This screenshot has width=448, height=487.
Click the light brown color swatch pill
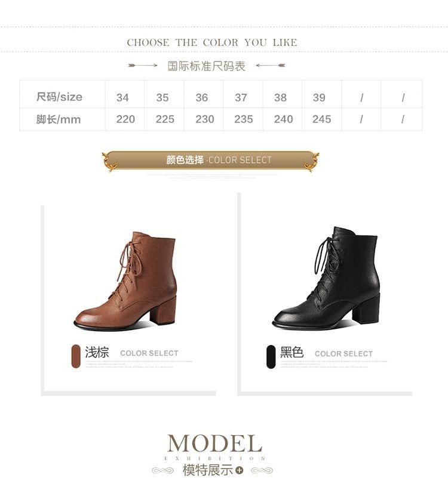76,356
